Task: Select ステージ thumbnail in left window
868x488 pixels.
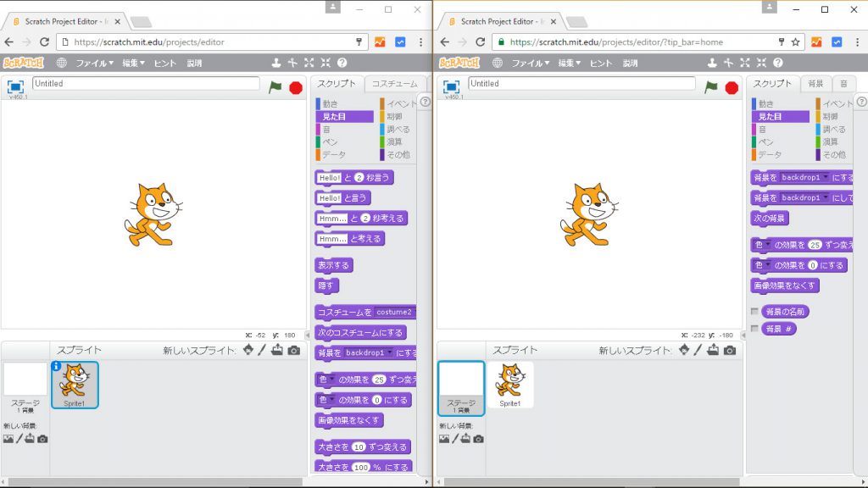Action: [25, 388]
